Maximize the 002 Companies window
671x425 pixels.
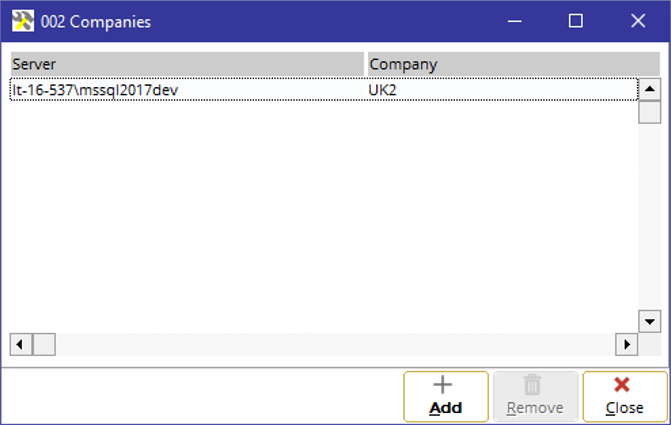click(x=576, y=21)
